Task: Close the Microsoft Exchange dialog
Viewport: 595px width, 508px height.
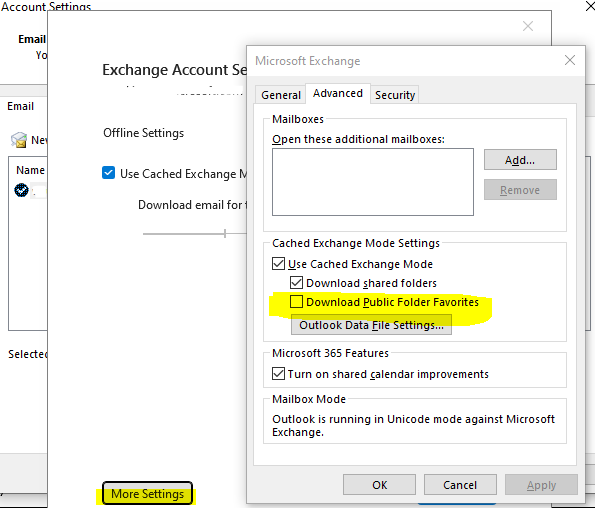Action: point(570,60)
